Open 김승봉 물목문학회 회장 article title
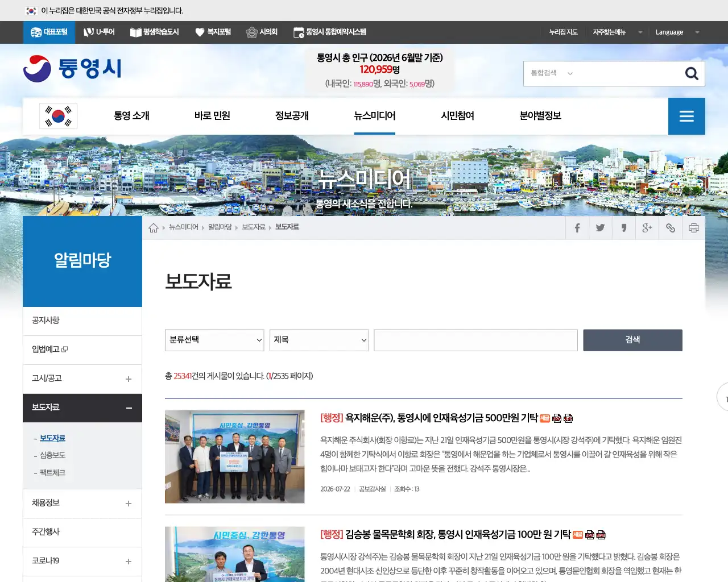Image resolution: width=728 pixels, height=582 pixels. [x=458, y=535]
